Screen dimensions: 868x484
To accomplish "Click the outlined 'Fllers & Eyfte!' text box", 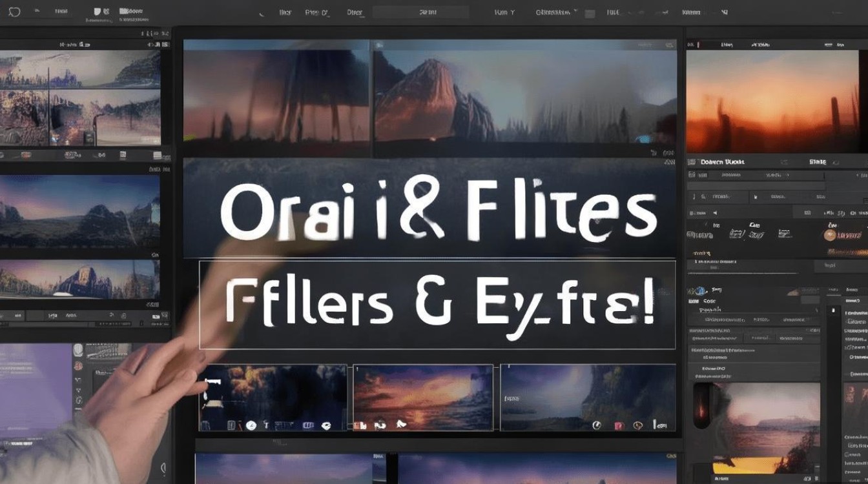I will [437, 305].
